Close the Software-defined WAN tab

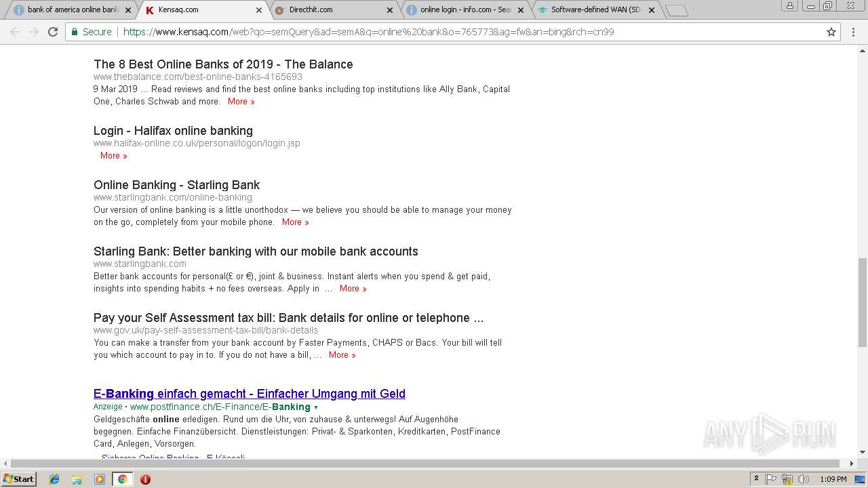pyautogui.click(x=651, y=10)
